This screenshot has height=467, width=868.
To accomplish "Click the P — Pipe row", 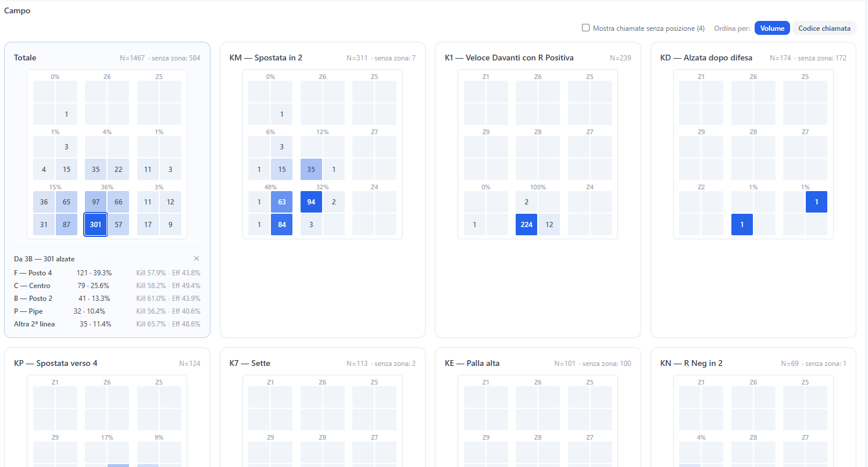I will click(107, 311).
